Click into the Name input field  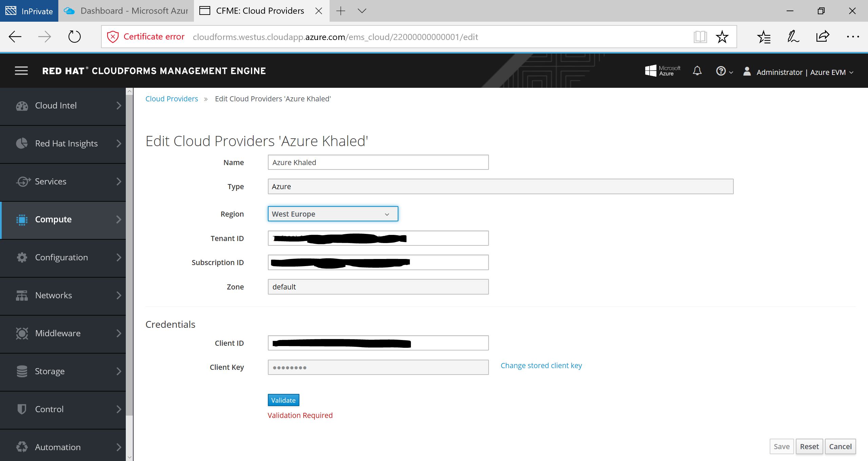click(378, 162)
